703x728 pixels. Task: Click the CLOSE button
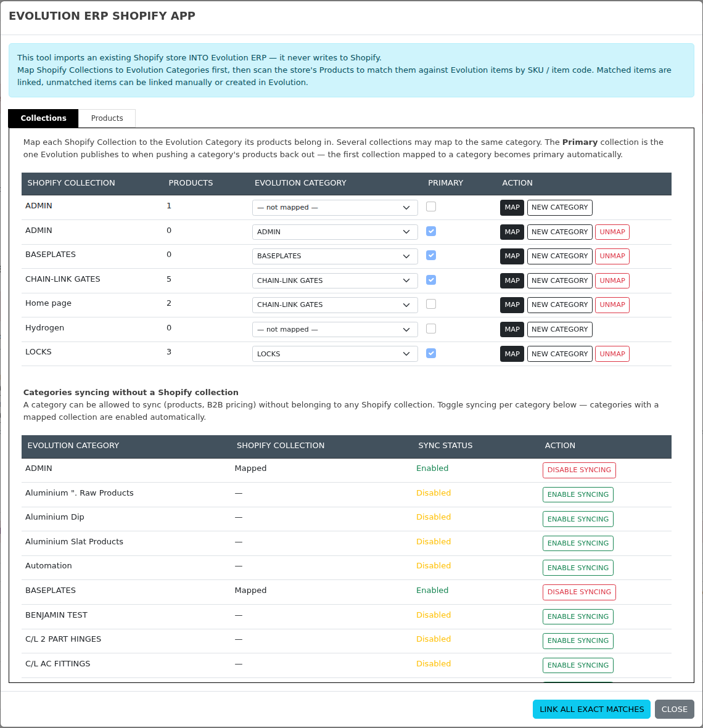point(674,709)
